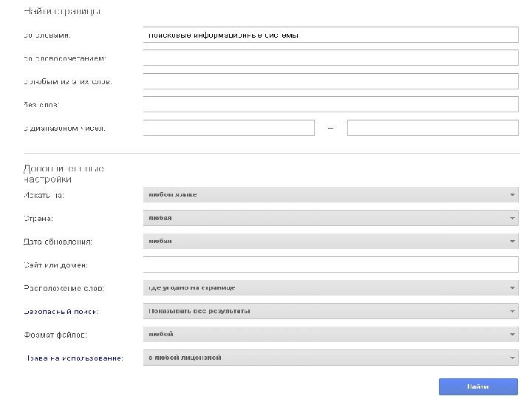Viewport: 532px width, 399px height.
Task: Follow the 'Права на использование' link
Action: (x=75, y=358)
